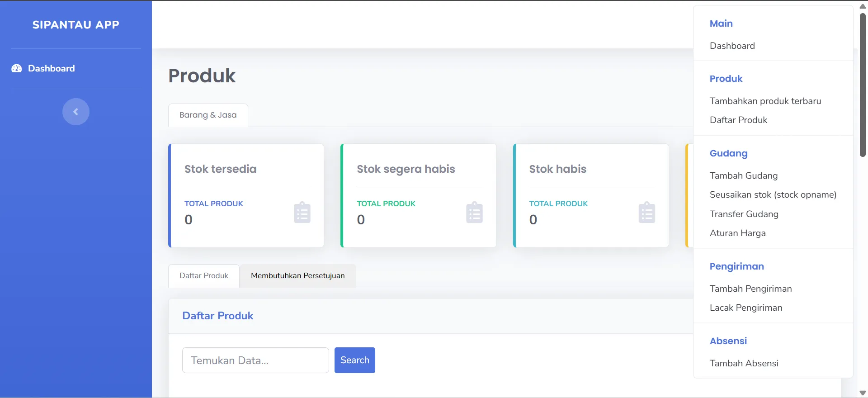Click clipboard icon in Stok segera habis card

click(474, 213)
